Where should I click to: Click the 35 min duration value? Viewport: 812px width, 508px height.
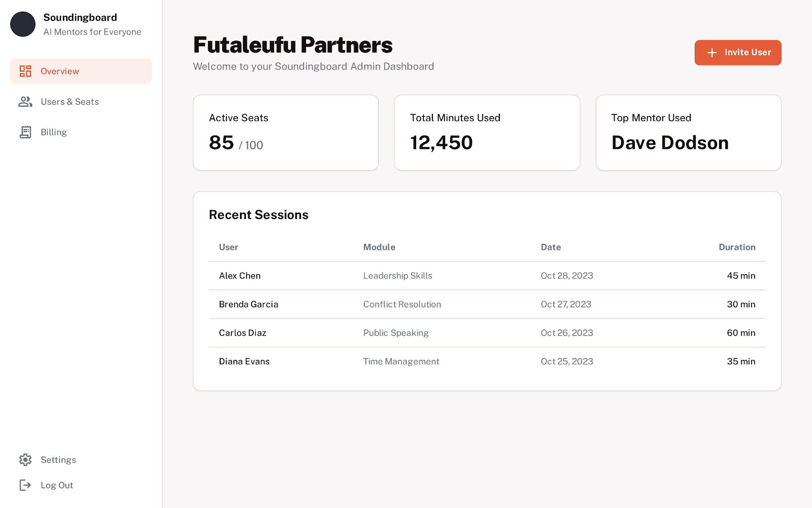(741, 362)
